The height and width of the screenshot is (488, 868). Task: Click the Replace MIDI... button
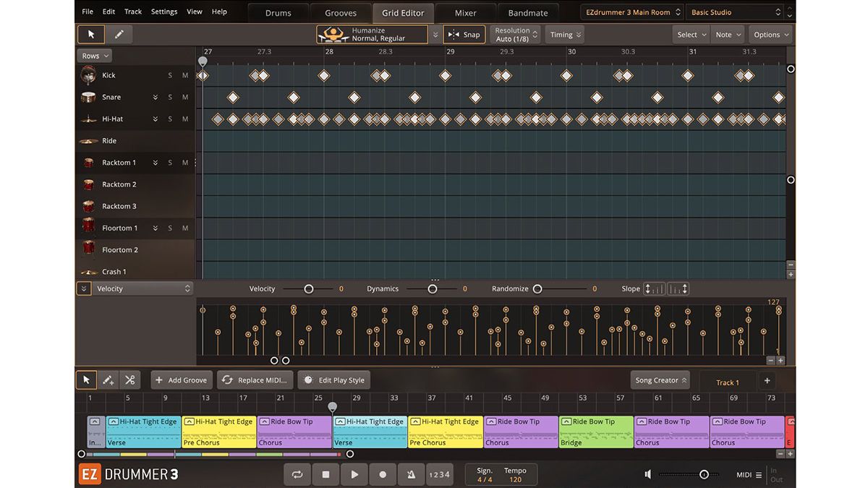[x=255, y=380]
